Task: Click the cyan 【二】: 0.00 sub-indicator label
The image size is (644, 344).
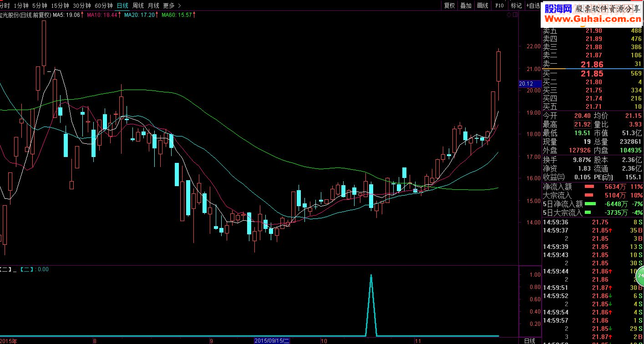Action: (35, 269)
